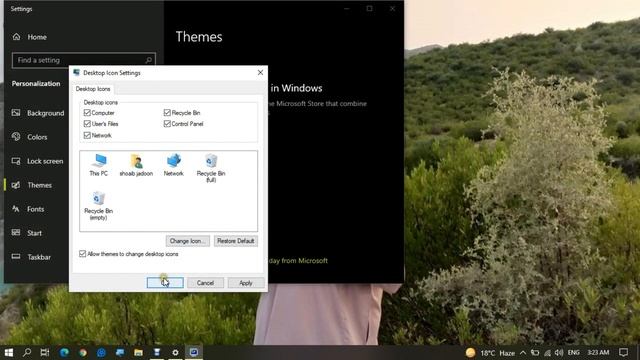Select the Desktop Icons tab

pos(93,89)
